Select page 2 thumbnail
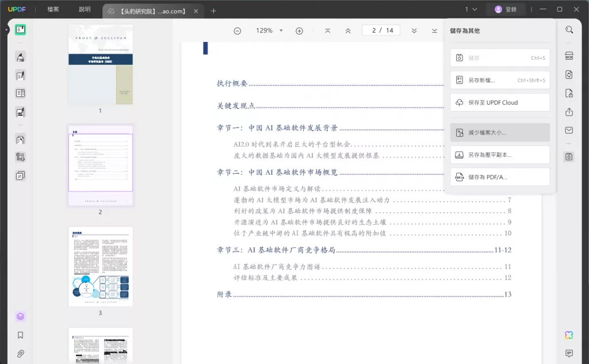 tap(100, 165)
